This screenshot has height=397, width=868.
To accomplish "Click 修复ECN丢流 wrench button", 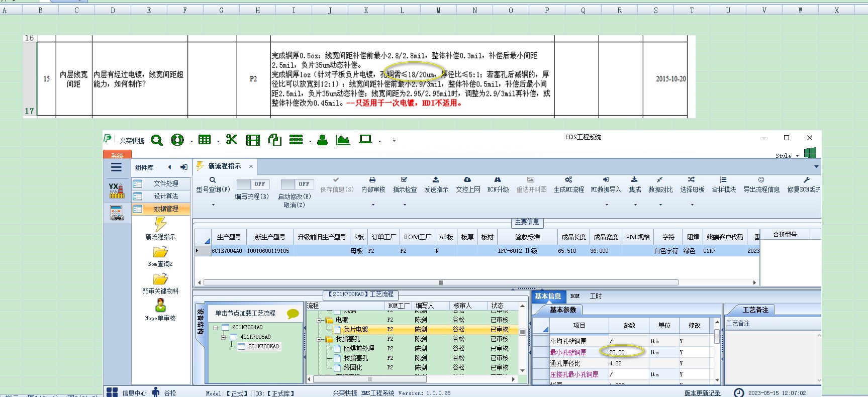I will (x=803, y=184).
